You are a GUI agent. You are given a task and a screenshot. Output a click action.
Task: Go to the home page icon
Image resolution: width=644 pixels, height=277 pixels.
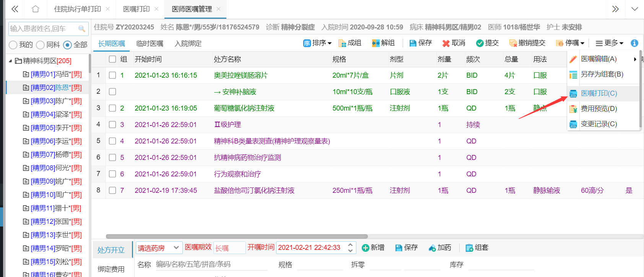35,9
